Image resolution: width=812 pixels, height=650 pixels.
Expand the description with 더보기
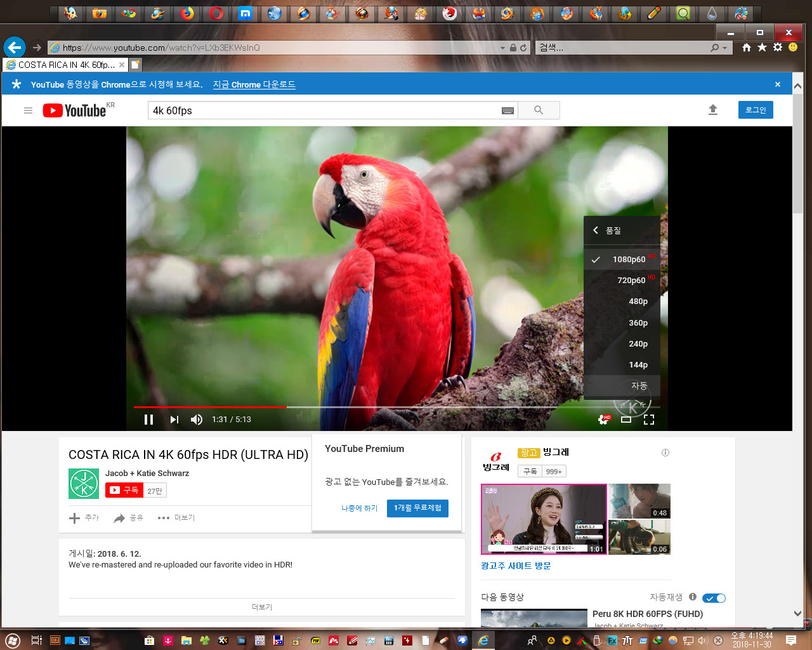262,607
